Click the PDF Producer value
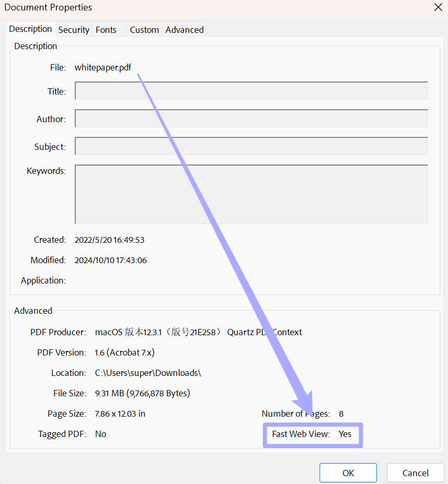 [198, 332]
